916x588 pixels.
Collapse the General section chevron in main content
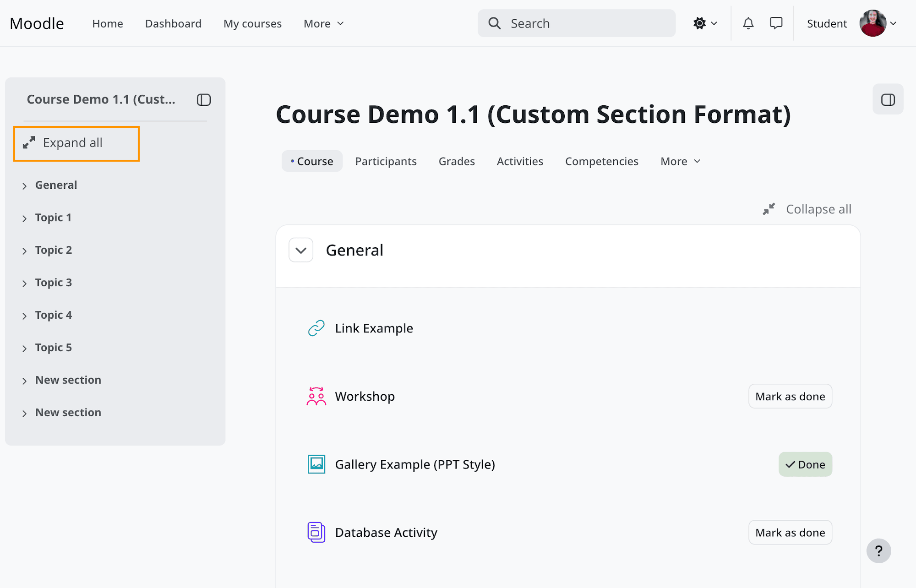click(301, 250)
